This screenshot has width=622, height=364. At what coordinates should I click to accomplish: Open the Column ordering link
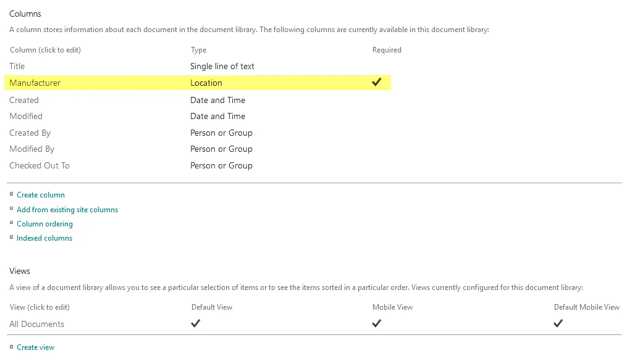click(44, 224)
